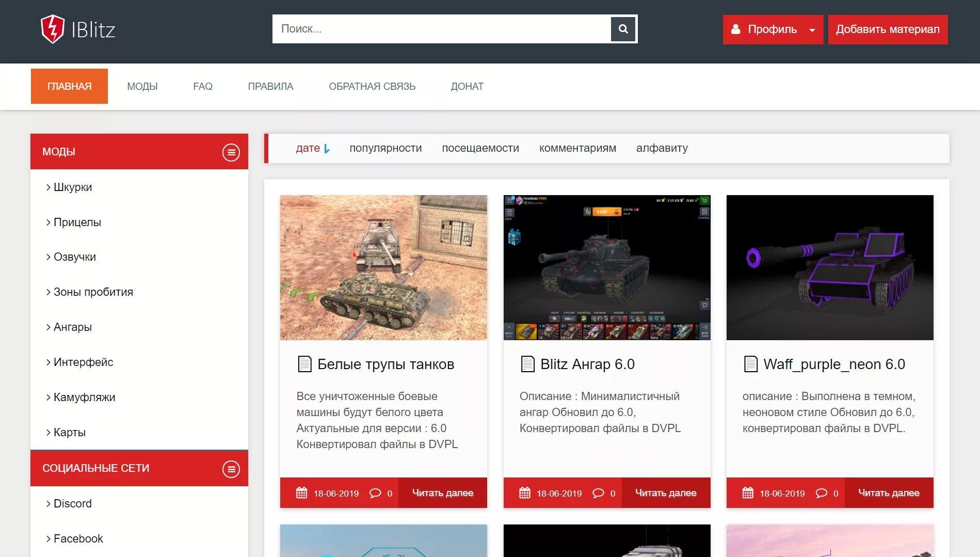Open the Blitz Ангар 6.0 title
The width and height of the screenshot is (980, 557).
pyautogui.click(x=587, y=364)
